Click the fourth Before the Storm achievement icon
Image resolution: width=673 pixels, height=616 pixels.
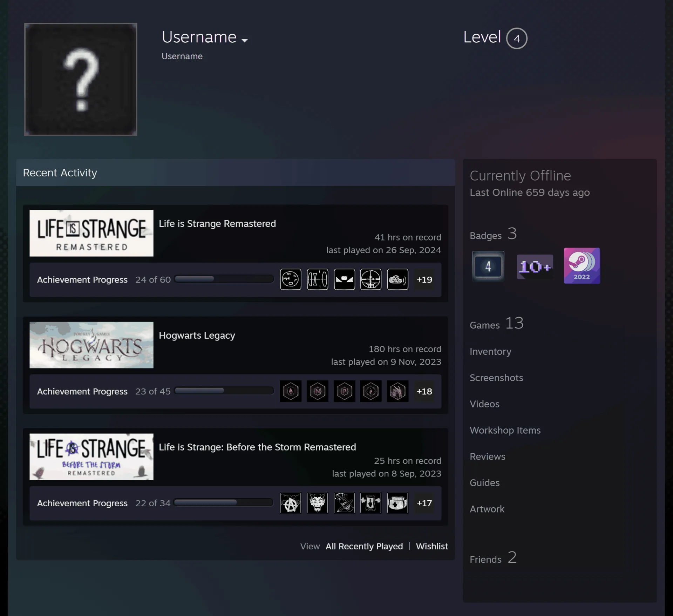[x=371, y=503]
